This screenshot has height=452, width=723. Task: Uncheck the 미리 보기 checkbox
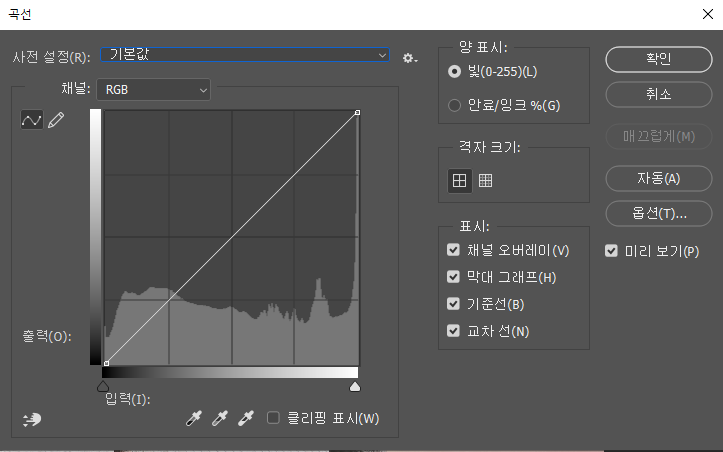611,251
